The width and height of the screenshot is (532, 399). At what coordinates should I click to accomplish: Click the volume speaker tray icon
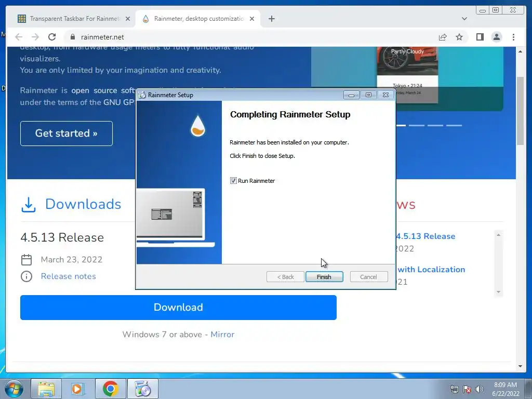click(x=480, y=389)
